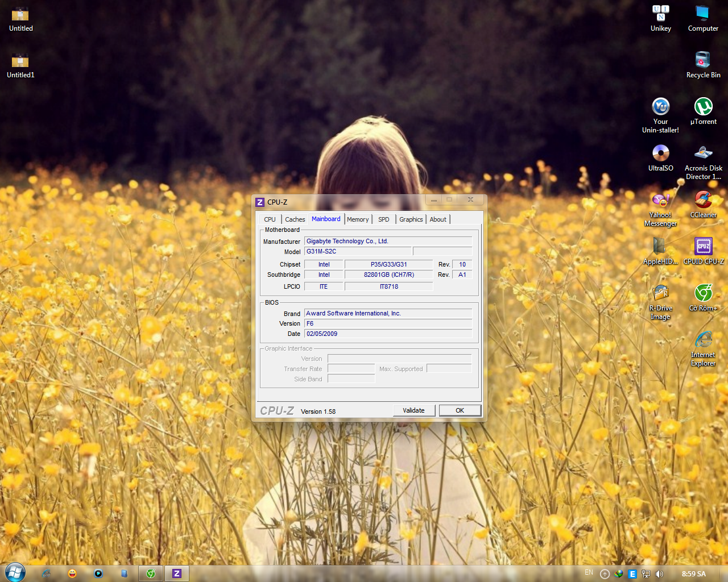Click the EN language indicator

(589, 572)
